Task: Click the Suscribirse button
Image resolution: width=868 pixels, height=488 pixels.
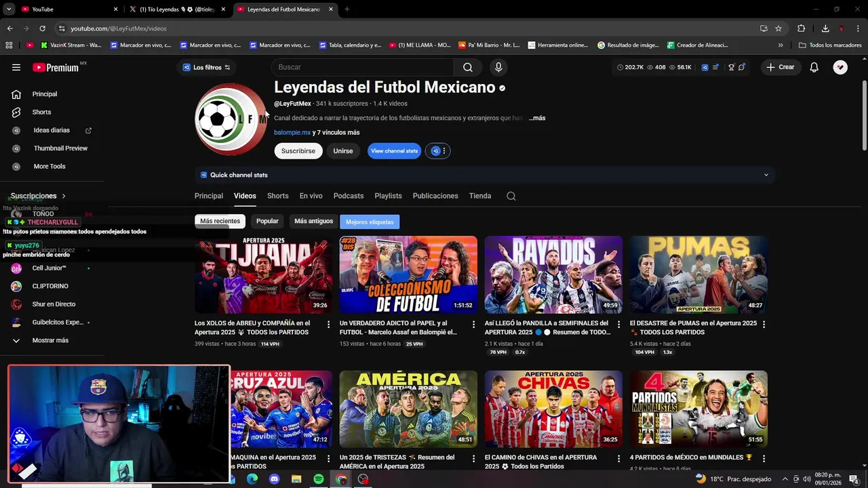Action: click(298, 151)
